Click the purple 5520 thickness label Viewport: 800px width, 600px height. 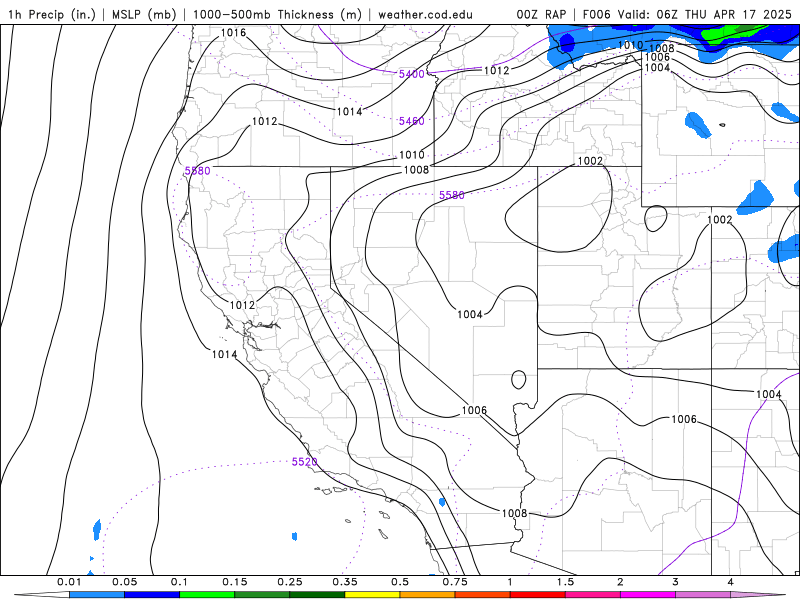[305, 462]
